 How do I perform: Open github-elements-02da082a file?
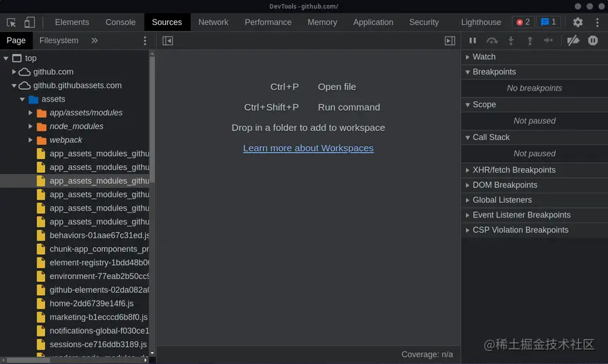pyautogui.click(x=75, y=290)
